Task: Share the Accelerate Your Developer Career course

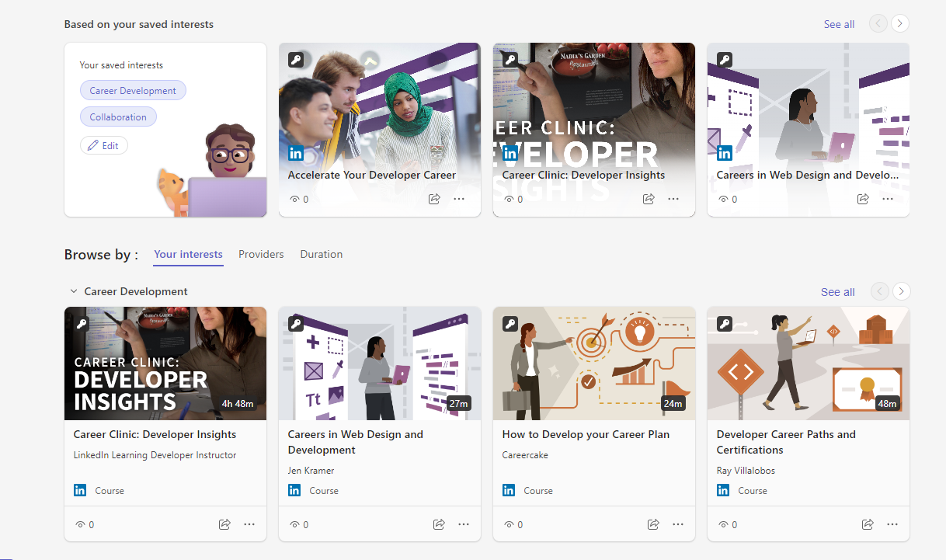Action: tap(434, 198)
